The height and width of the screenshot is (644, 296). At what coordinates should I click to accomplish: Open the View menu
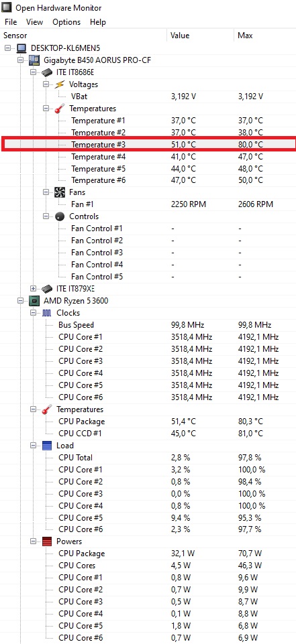point(34,22)
